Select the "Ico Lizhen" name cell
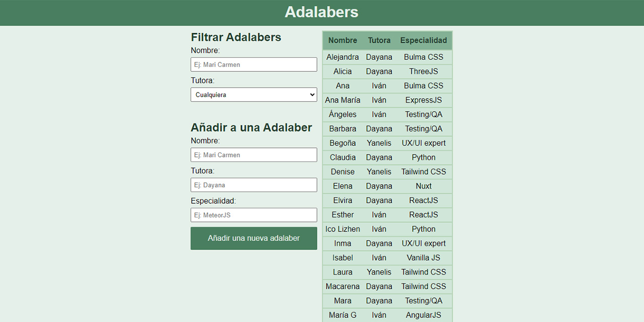This screenshot has height=322, width=644. pos(343,229)
